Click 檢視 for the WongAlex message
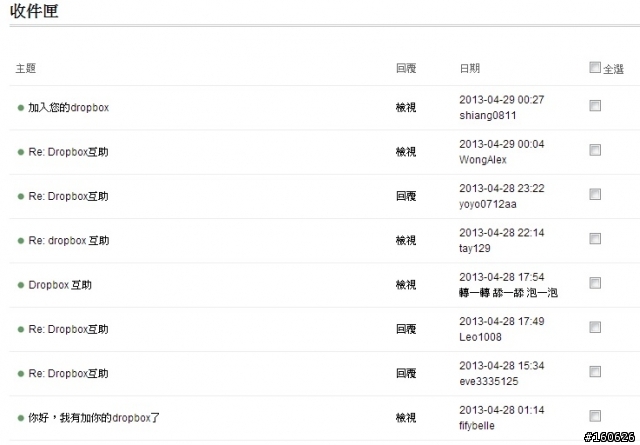Screen dimensions: 640x445 click(x=406, y=152)
